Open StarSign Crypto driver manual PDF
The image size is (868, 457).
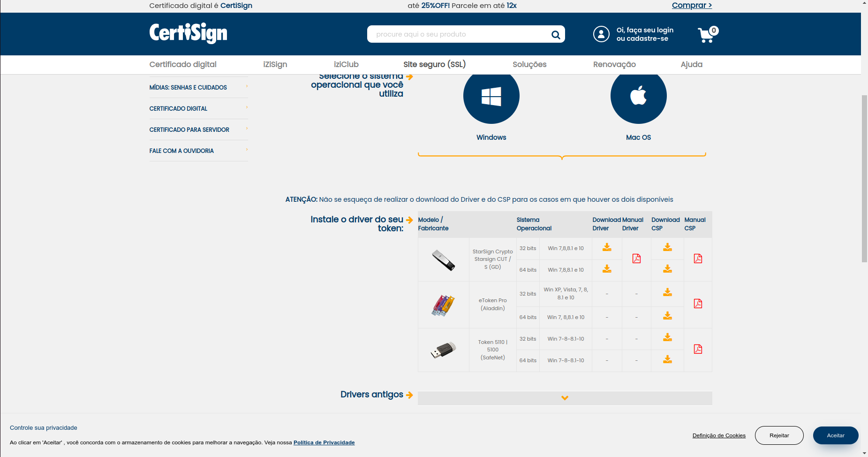pos(636,259)
